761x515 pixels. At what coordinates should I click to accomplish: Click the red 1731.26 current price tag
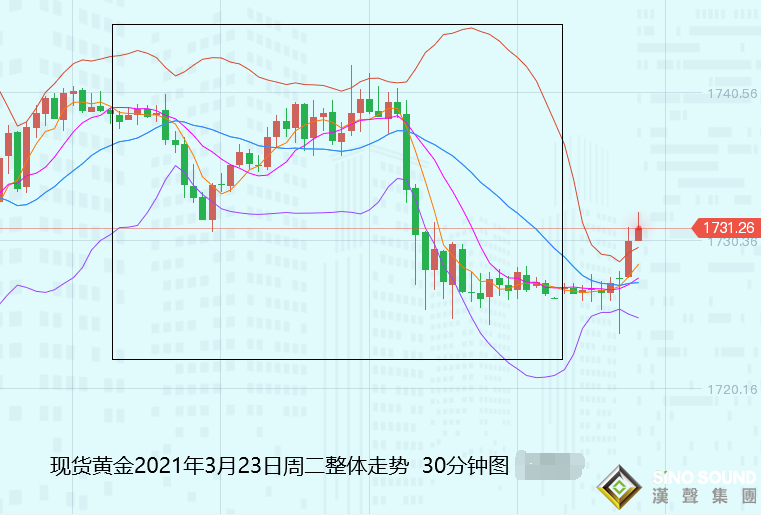pos(725,229)
